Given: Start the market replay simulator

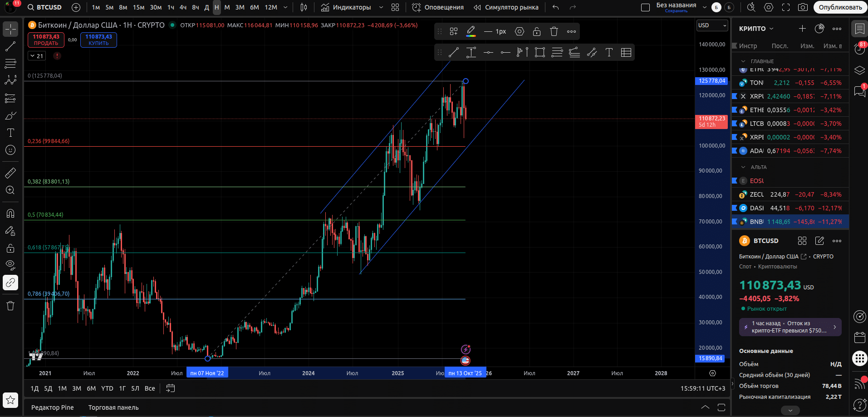Looking at the screenshot, I should tap(506, 7).
